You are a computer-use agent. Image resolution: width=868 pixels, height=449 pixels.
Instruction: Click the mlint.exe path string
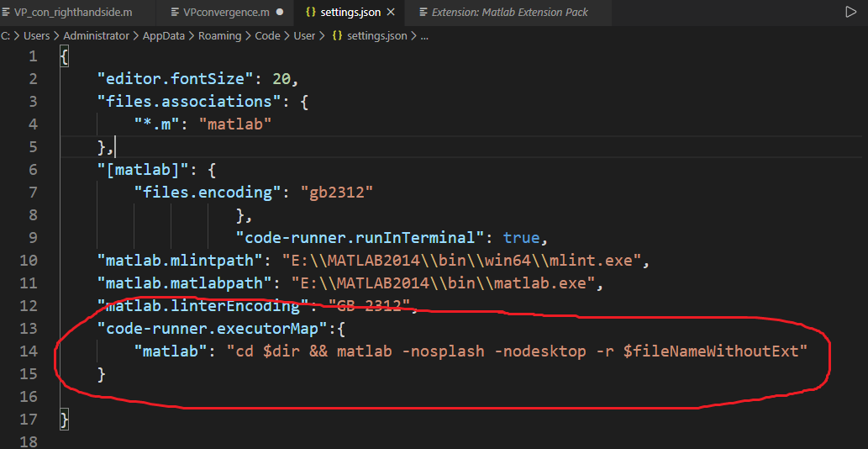tap(461, 260)
